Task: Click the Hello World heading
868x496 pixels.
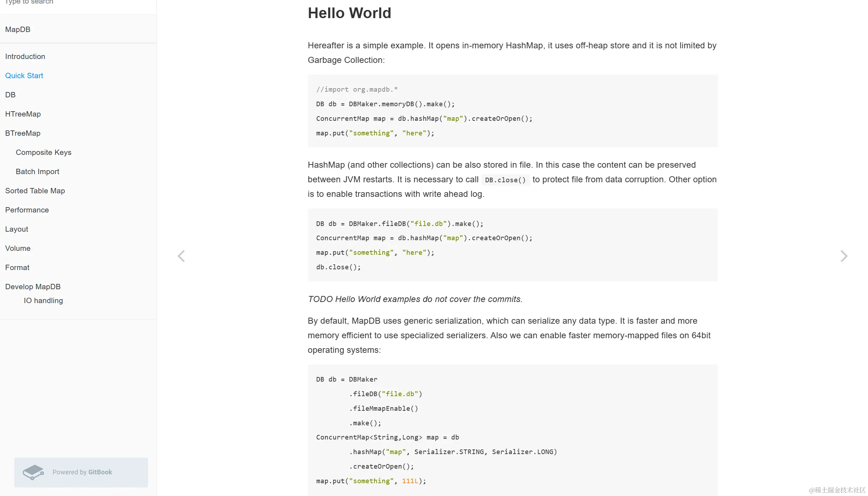Action: (x=349, y=13)
